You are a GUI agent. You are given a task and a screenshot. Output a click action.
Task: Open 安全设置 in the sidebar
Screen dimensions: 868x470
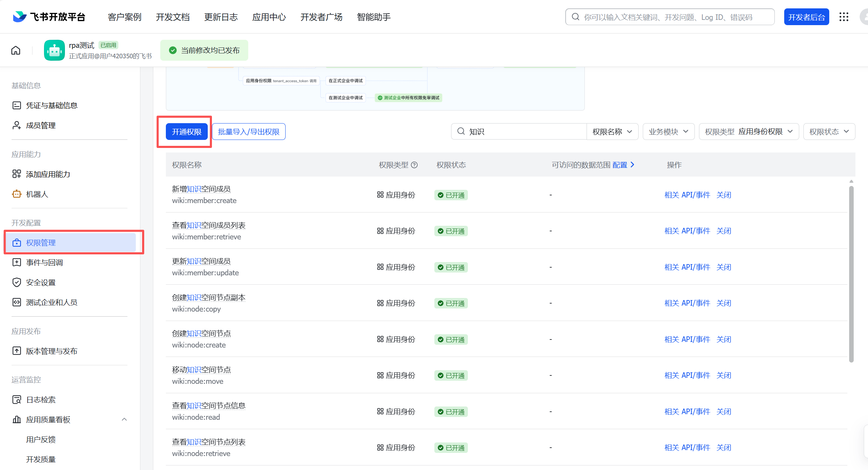coord(41,282)
